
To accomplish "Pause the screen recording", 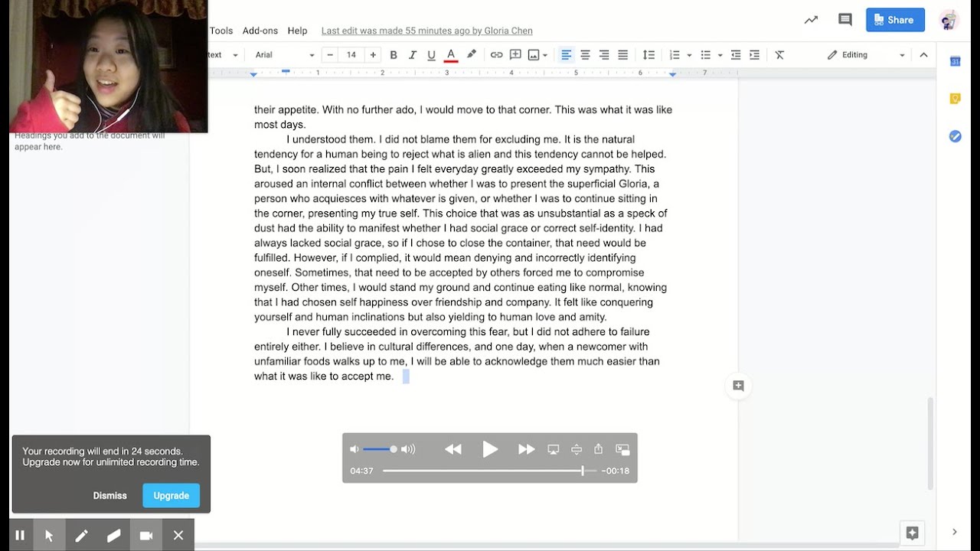I will pyautogui.click(x=20, y=535).
